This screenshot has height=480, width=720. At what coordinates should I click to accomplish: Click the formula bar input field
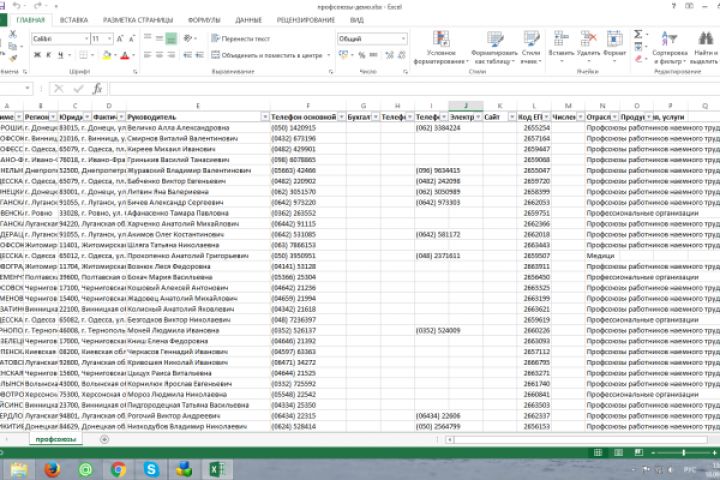pos(414,88)
